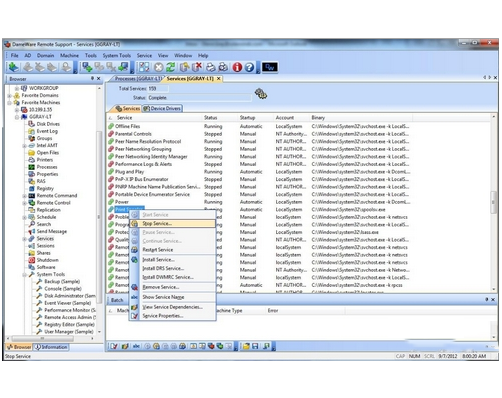Viewport: 502px width, 398px height.
Task: Click the add machine green plus toolbar icon
Action: [x=87, y=67]
